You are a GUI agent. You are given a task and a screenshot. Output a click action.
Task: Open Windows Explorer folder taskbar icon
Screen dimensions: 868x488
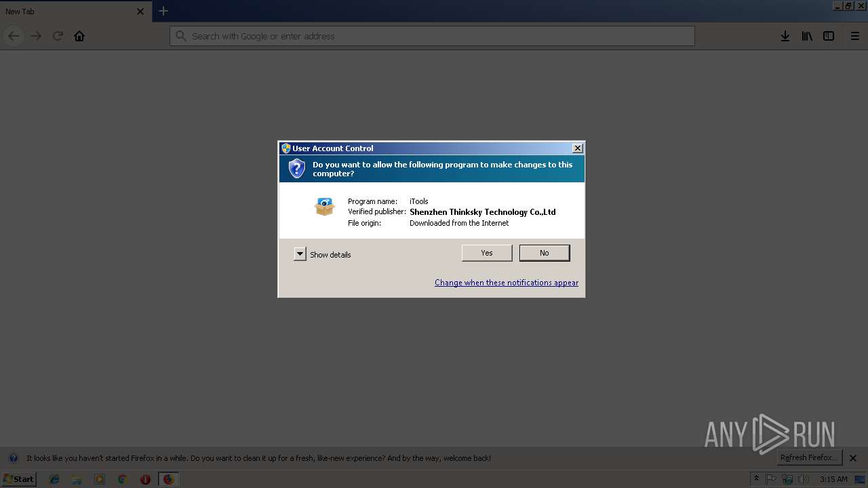click(77, 479)
